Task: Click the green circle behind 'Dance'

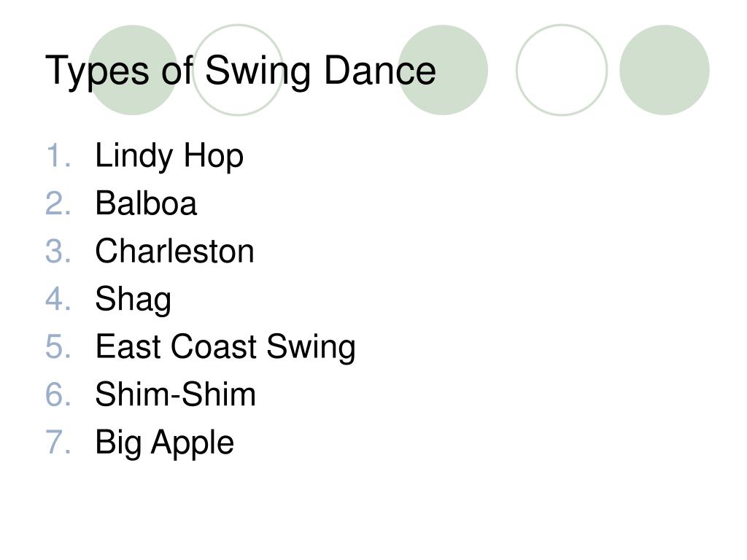Action: click(443, 70)
